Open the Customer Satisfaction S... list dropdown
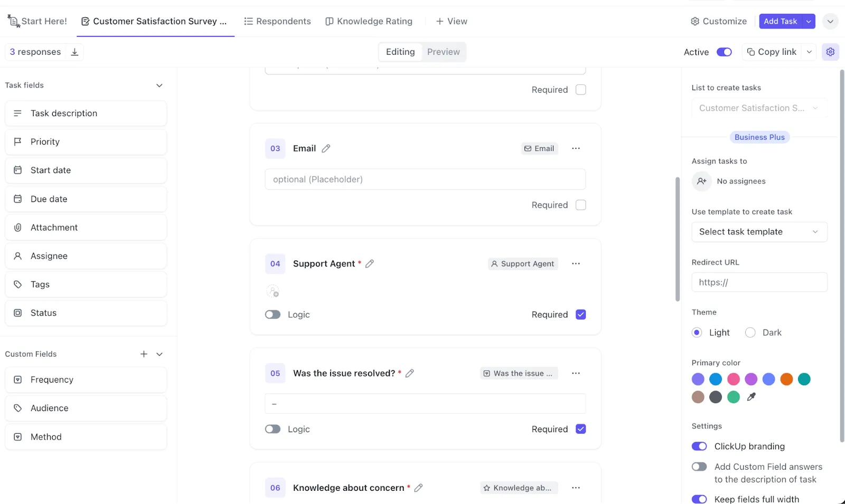845x504 pixels. point(759,108)
